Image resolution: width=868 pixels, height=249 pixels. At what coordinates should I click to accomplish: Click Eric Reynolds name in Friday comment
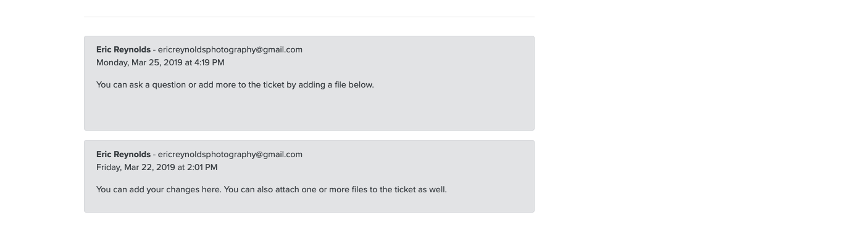(123, 155)
